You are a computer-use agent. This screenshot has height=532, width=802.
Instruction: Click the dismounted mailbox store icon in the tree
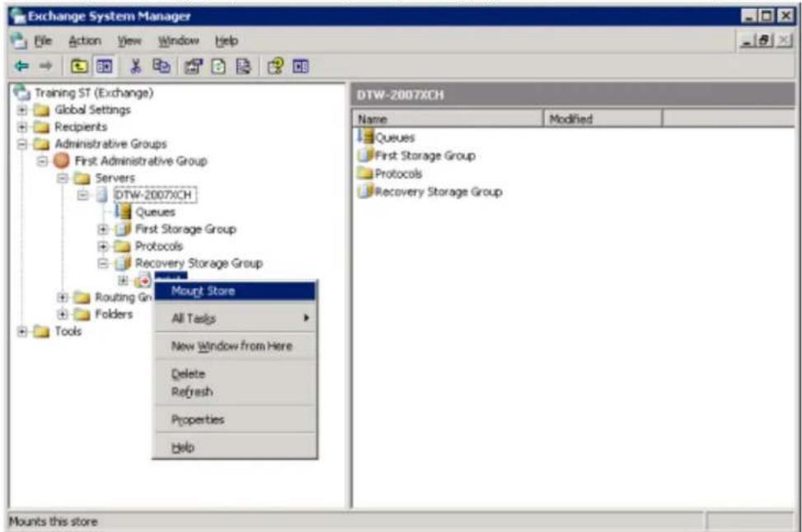(x=143, y=280)
